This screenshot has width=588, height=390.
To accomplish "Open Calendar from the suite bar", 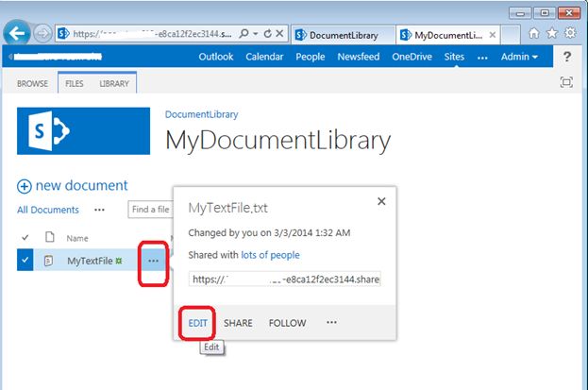I will (264, 57).
